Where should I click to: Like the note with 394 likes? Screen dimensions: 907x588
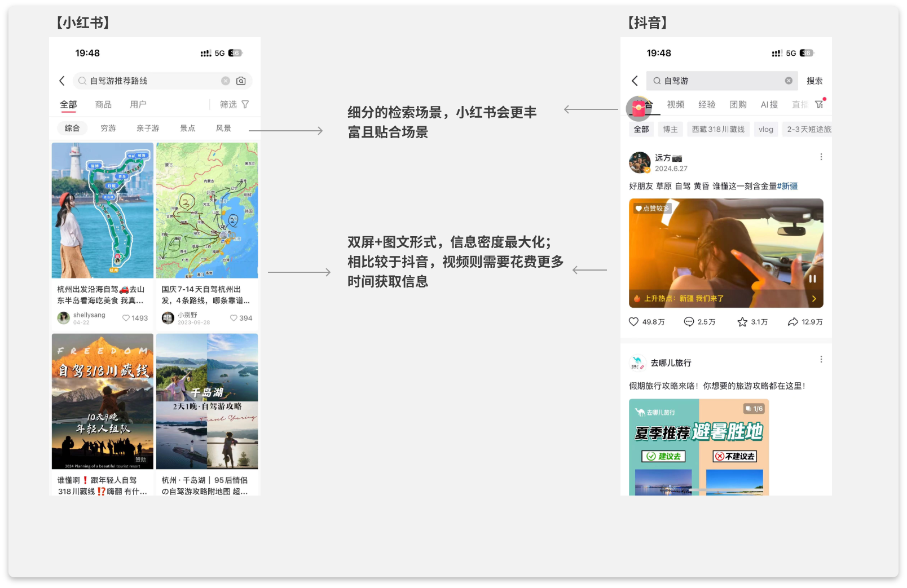[234, 318]
